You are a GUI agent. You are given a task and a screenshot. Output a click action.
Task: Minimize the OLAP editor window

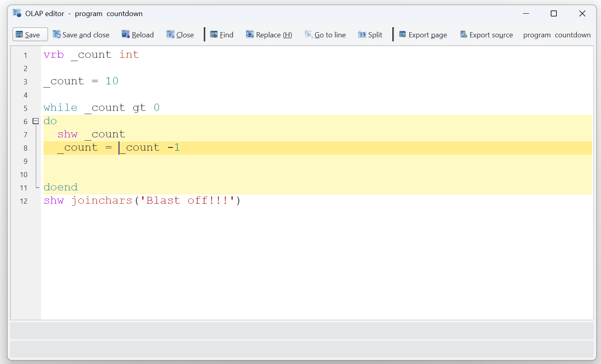pos(526,14)
